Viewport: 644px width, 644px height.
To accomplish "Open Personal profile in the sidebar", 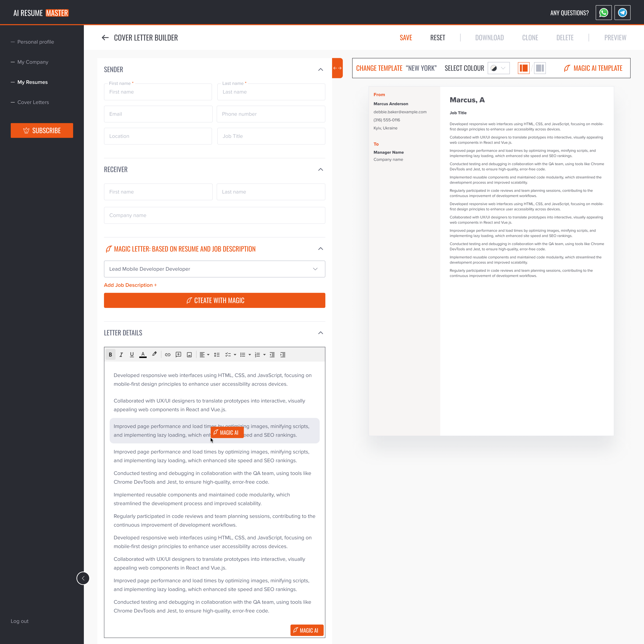I will (36, 42).
